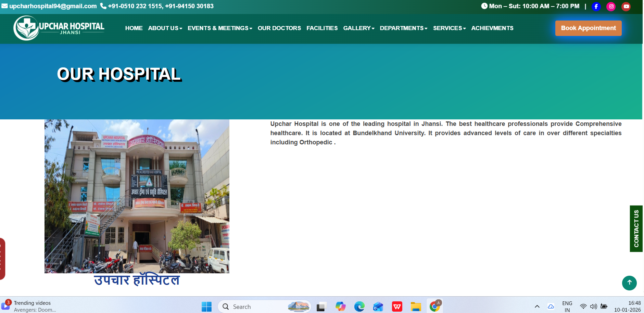Open the hospital's Facebook page icon
This screenshot has width=644, height=313.
click(x=596, y=6)
